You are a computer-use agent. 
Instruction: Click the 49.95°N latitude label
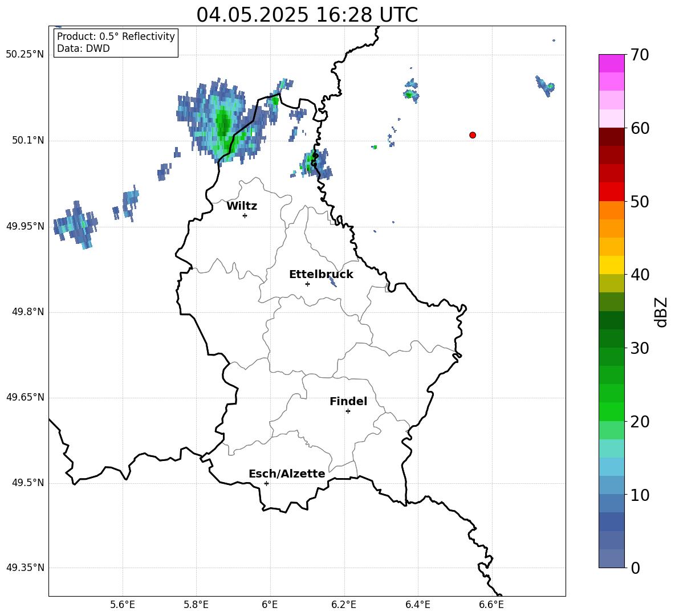pyautogui.click(x=25, y=226)
